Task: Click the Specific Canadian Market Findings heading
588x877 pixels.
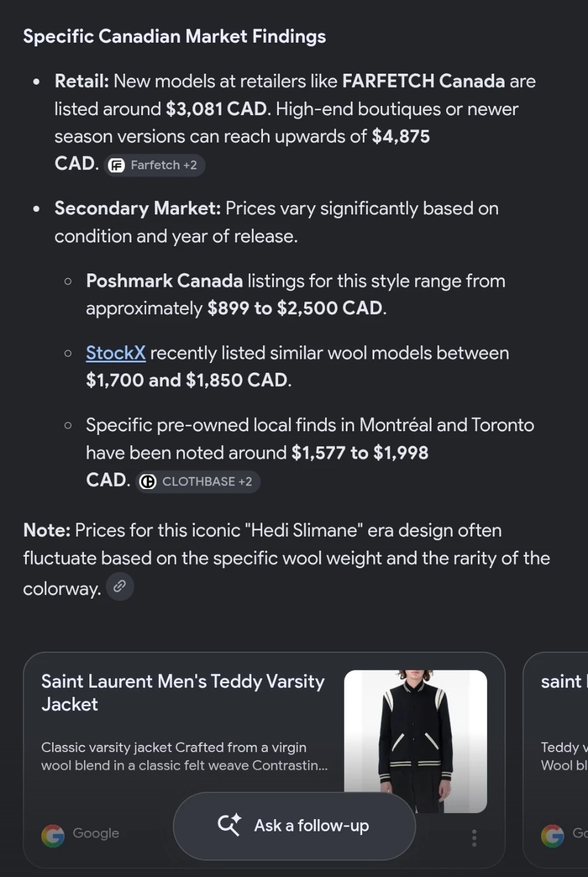Action: tap(175, 37)
